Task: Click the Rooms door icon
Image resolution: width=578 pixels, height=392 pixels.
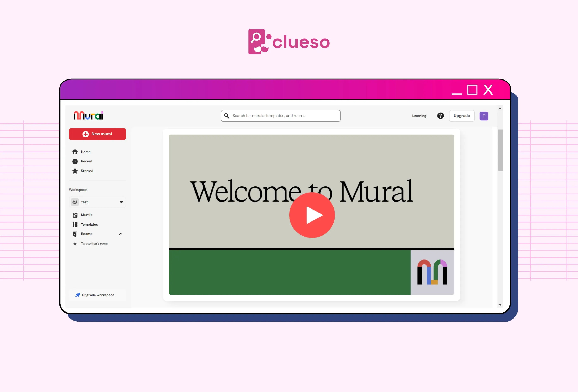Action: click(x=75, y=234)
